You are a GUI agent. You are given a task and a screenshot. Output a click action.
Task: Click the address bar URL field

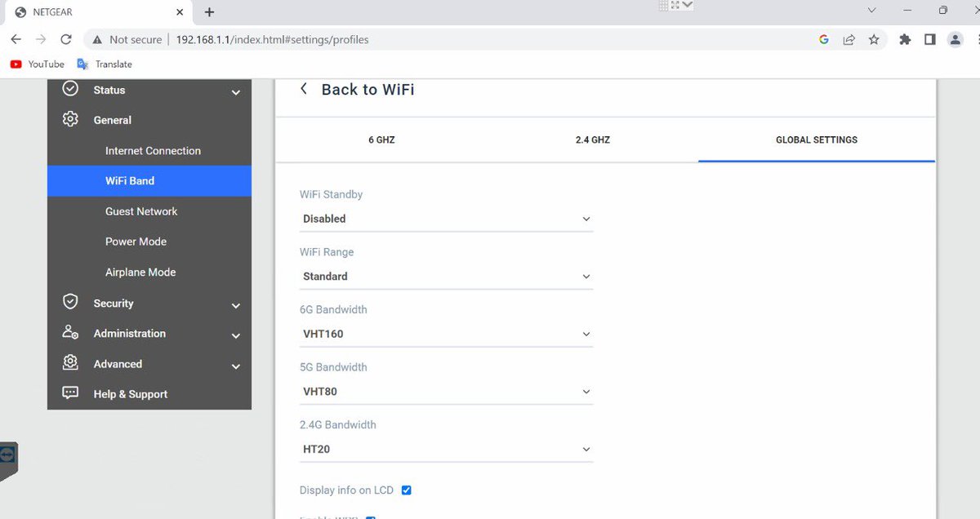[272, 39]
